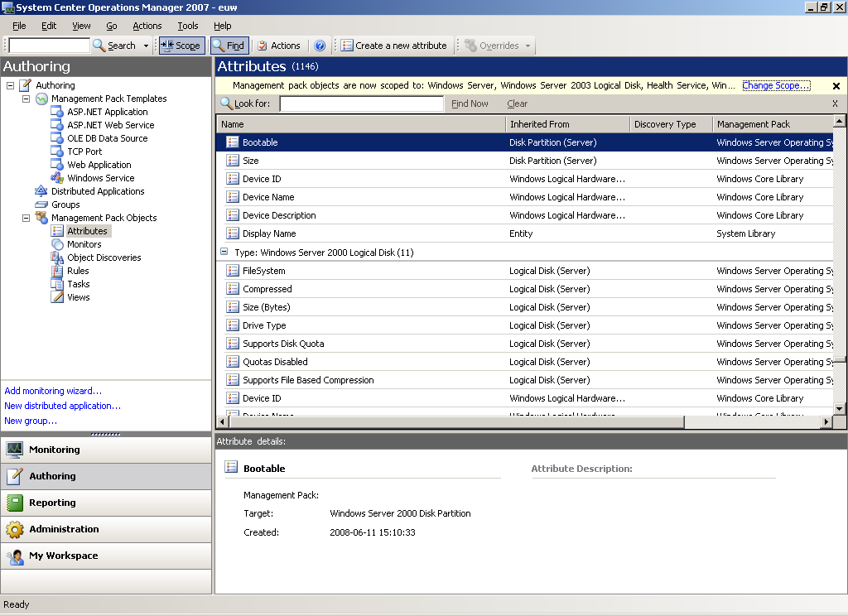This screenshot has width=848, height=616.
Task: Select the Monitors icon in the tree
Action: [57, 244]
